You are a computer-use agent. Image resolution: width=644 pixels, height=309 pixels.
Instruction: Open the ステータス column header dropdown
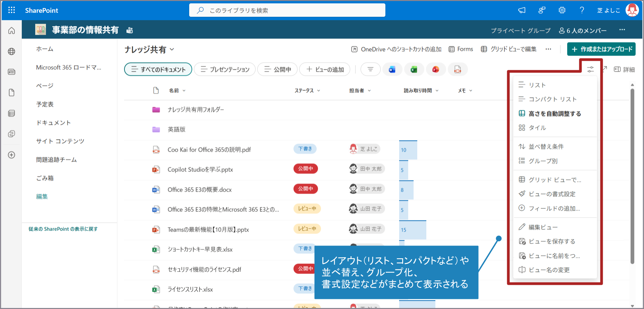(x=307, y=91)
